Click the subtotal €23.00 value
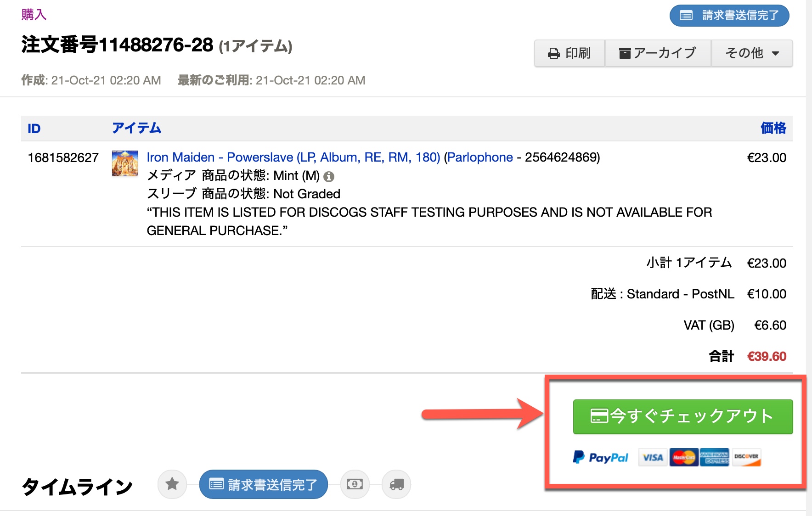 tap(767, 263)
